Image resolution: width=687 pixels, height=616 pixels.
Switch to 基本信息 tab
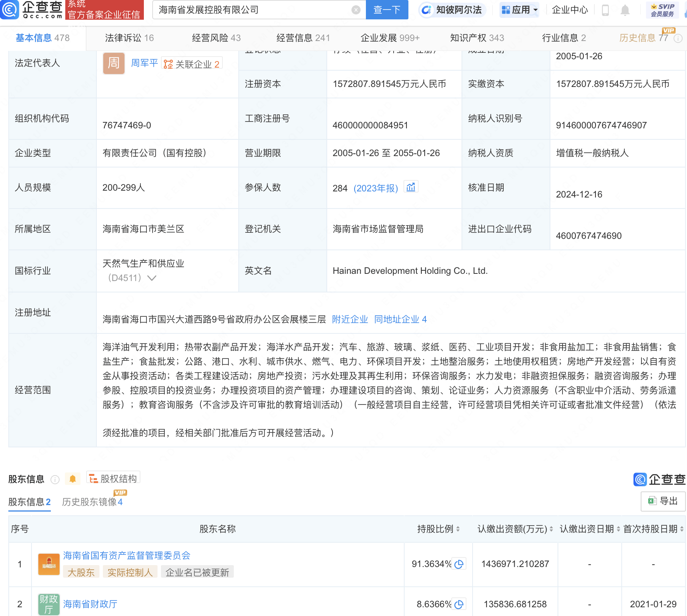[43, 38]
